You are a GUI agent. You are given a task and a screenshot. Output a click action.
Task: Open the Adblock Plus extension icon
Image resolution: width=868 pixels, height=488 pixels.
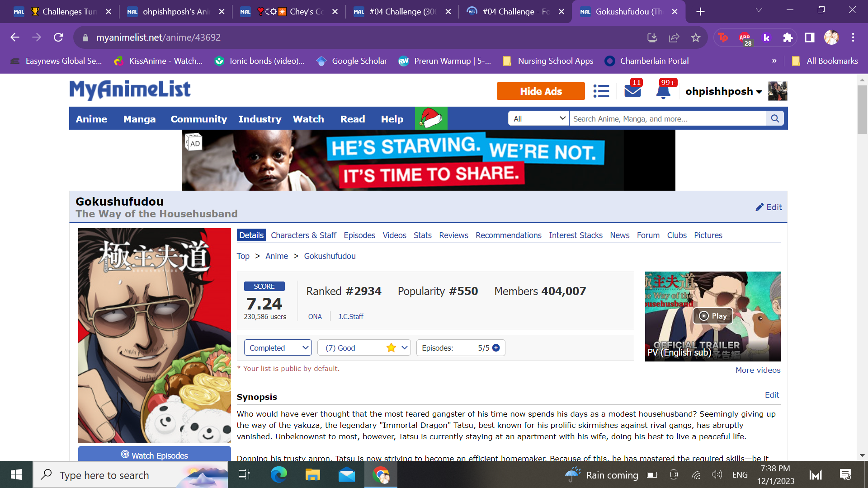click(x=745, y=38)
